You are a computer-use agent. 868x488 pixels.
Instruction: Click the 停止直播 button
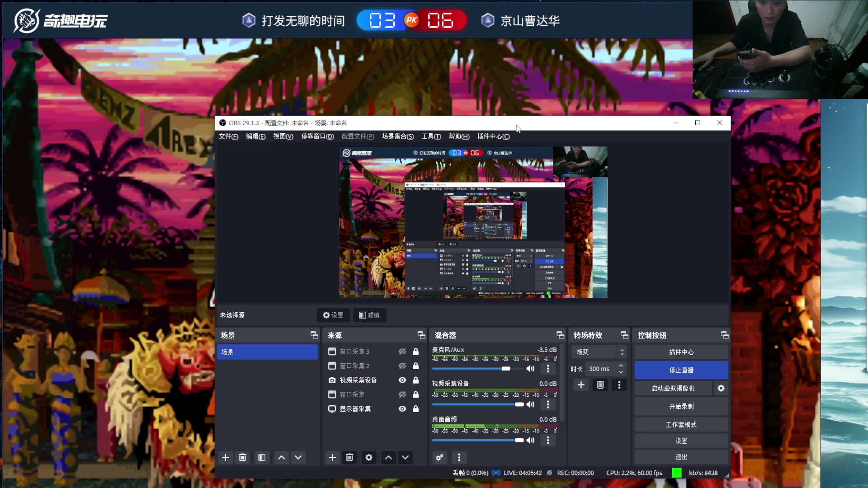(681, 370)
